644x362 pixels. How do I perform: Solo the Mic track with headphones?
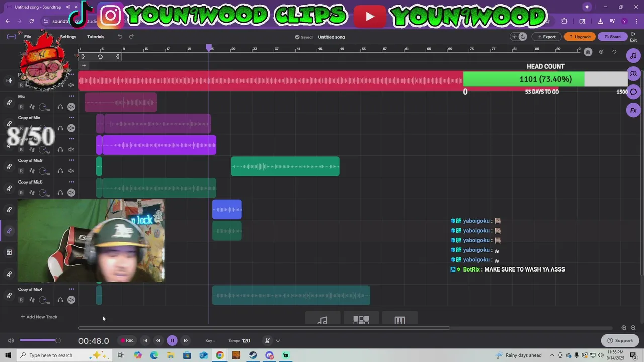click(60, 107)
